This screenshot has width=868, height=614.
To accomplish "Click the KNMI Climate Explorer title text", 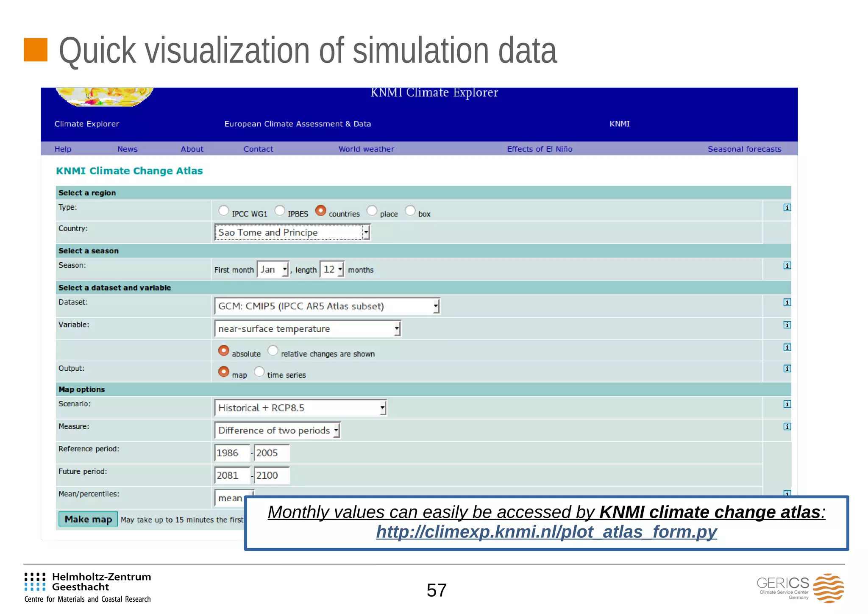I will click(x=434, y=93).
